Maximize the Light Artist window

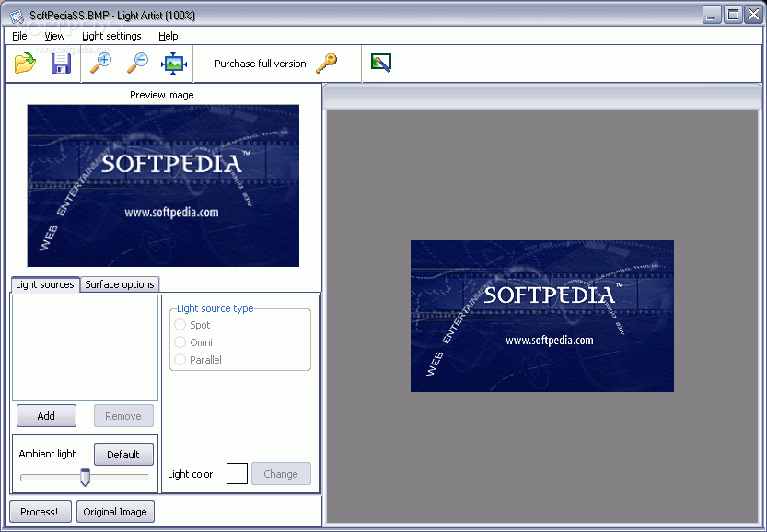(x=733, y=15)
